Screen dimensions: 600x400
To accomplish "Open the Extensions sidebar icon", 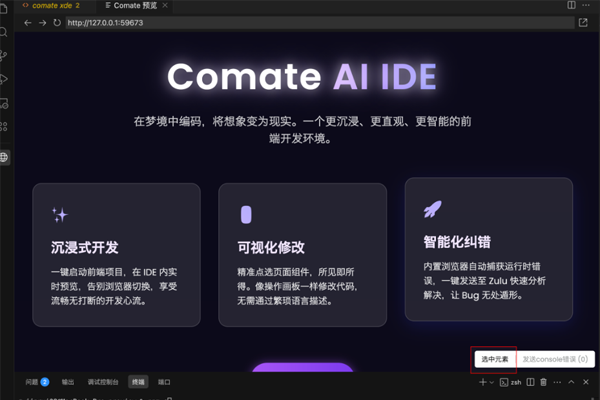I will [3, 127].
